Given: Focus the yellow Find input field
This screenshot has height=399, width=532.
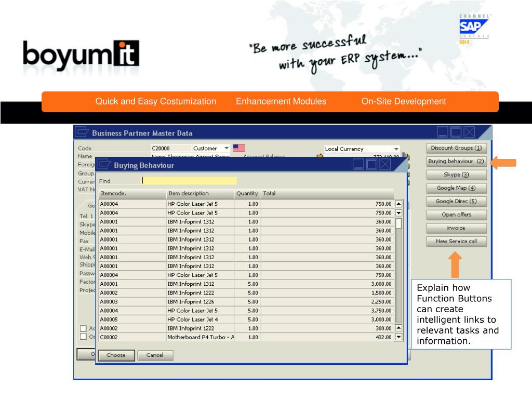Looking at the screenshot, I should pos(189,181).
